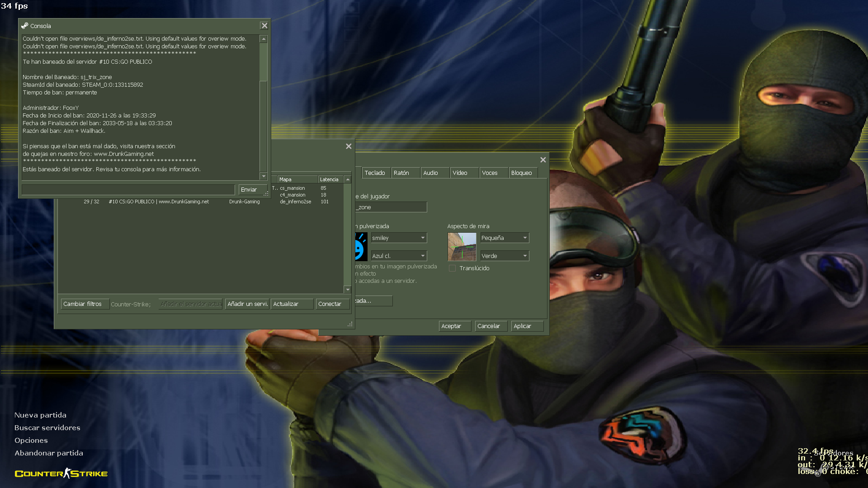This screenshot has width=868, height=488.
Task: Switch to the Voces tab
Action: tap(494, 173)
